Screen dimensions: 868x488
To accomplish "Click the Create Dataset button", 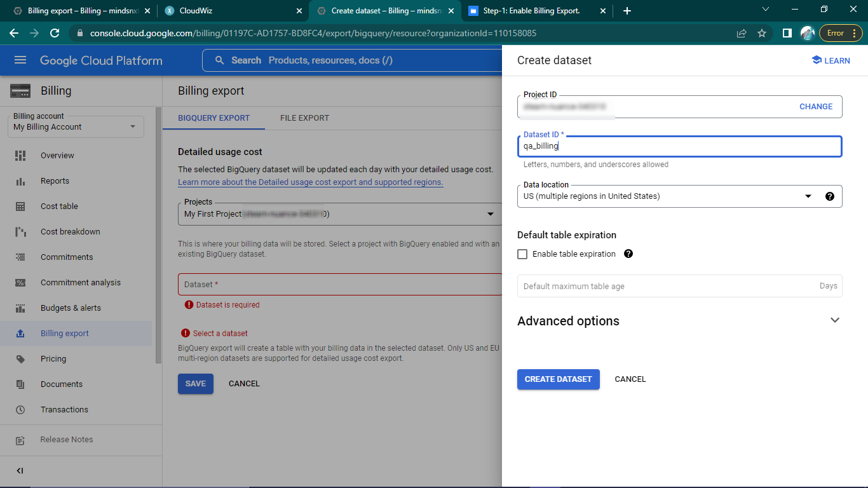I will tap(558, 379).
